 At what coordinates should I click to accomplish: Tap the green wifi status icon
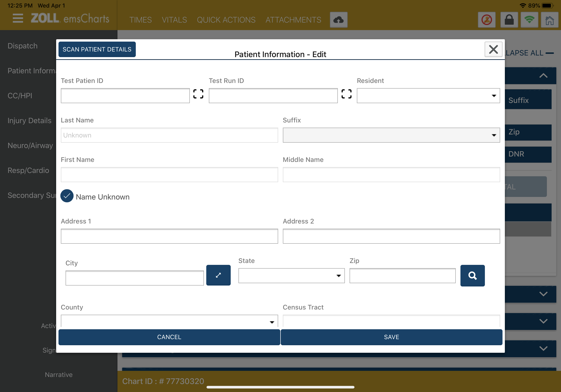click(x=529, y=20)
